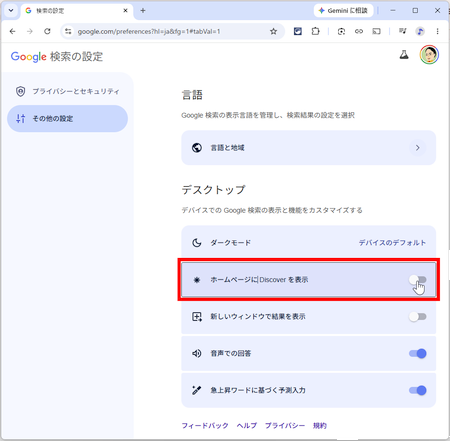
Task: Select プライバシーとセキュリティ in sidebar
Action: [67, 91]
